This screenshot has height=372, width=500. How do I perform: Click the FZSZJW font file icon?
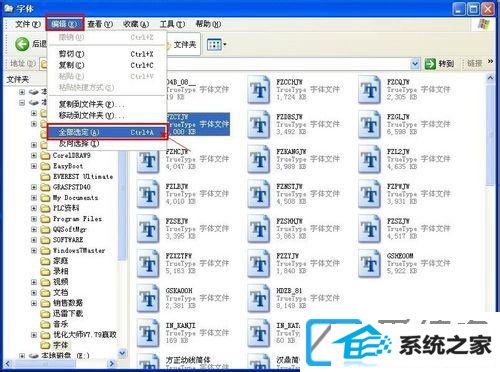(369, 228)
